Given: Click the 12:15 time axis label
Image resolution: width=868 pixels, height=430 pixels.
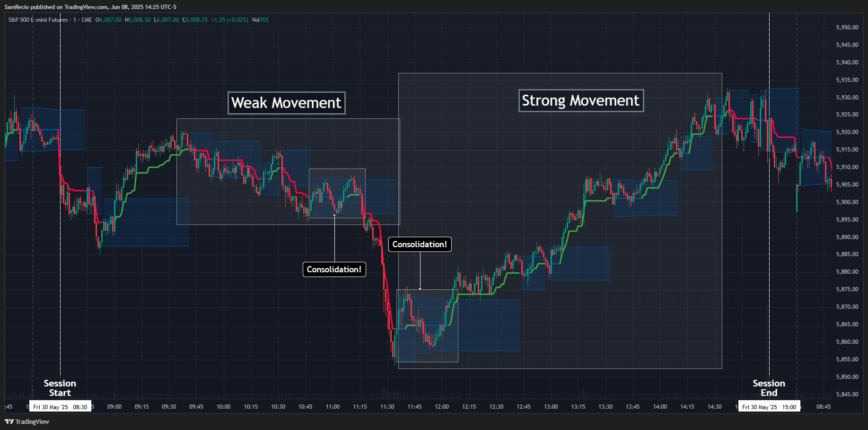Looking at the screenshot, I should 469,407.
